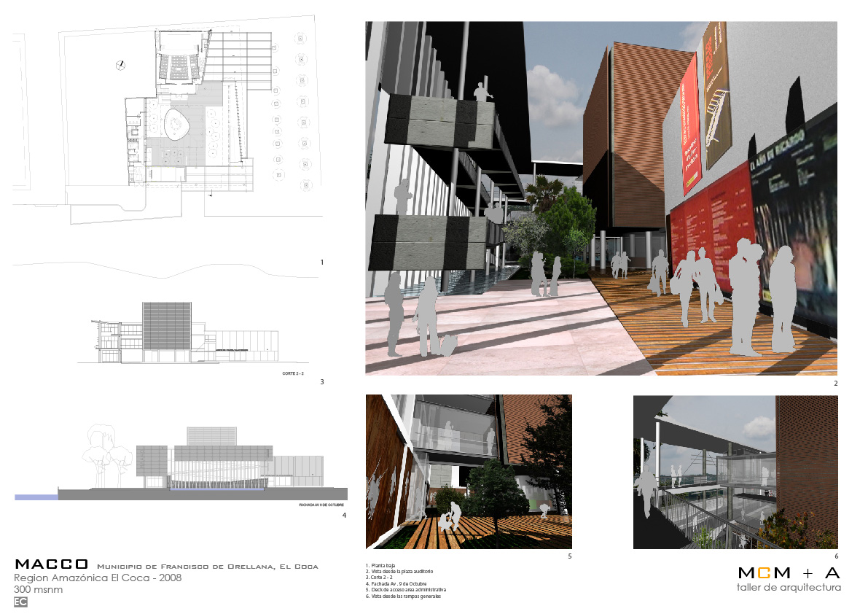Expand marker 6 on the ramps render
The image size is (868, 614).
[838, 555]
